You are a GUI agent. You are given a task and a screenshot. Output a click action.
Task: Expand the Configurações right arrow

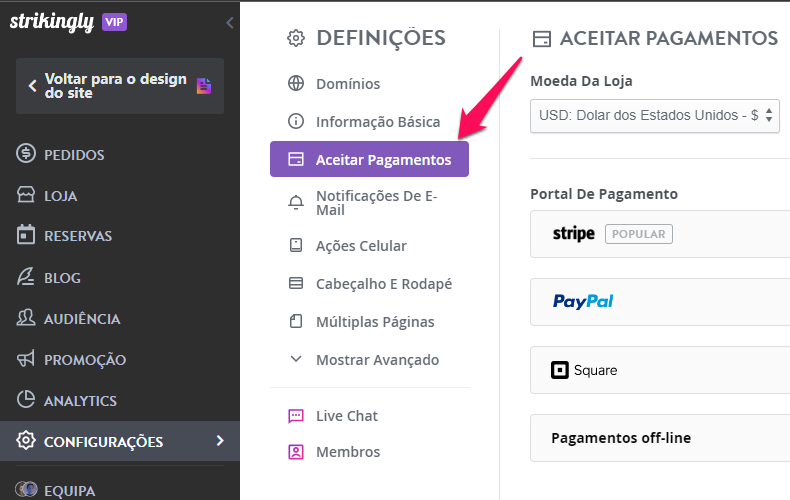pyautogui.click(x=220, y=441)
